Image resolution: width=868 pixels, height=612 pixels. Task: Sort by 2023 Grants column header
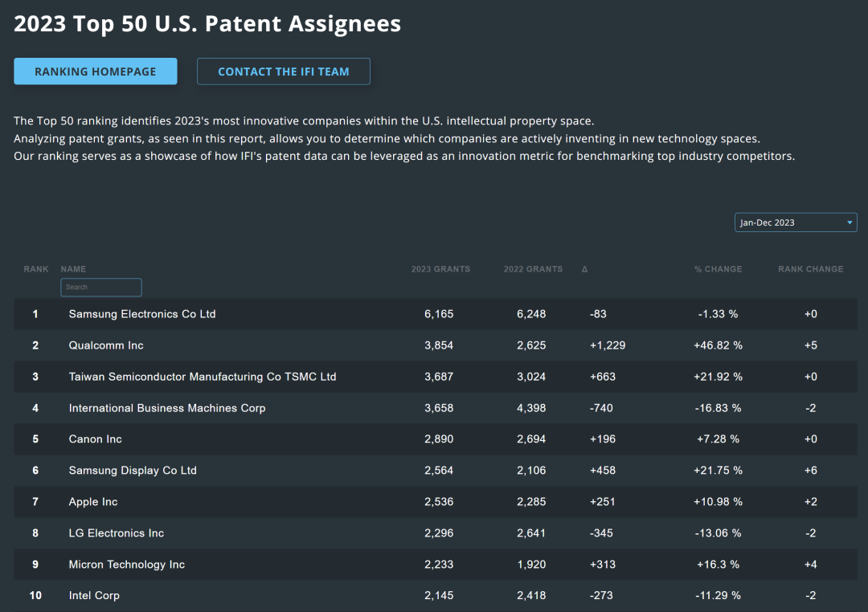440,269
